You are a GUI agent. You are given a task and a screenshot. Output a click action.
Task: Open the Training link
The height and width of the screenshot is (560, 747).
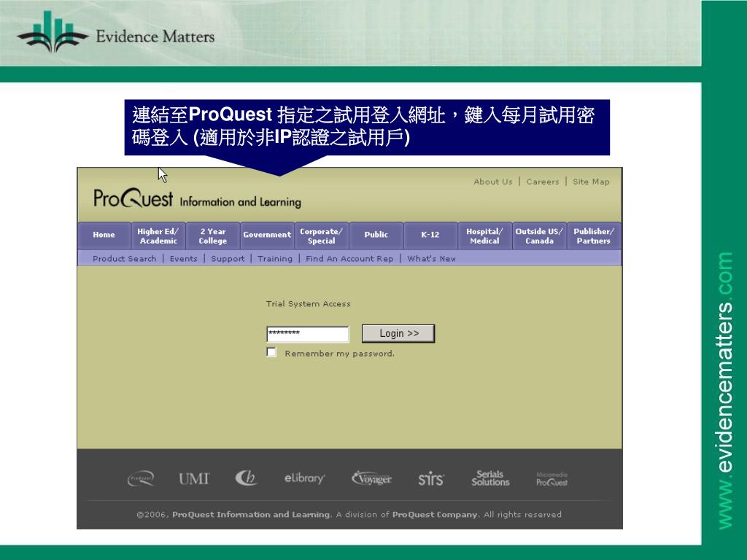point(275,259)
